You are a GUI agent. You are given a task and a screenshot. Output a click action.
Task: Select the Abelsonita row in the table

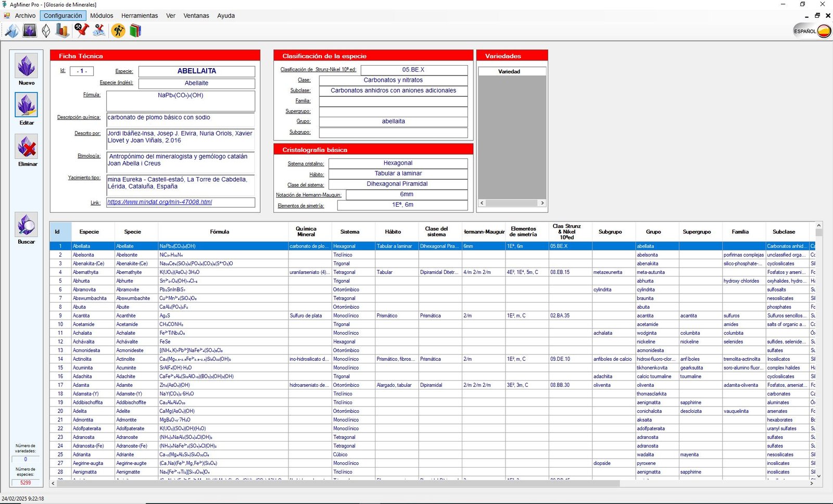pos(433,255)
